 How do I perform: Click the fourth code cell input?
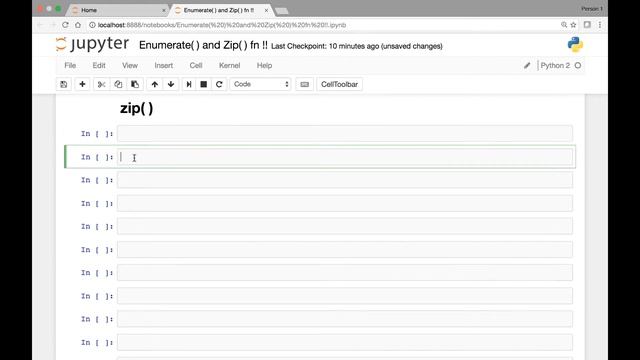pos(345,203)
